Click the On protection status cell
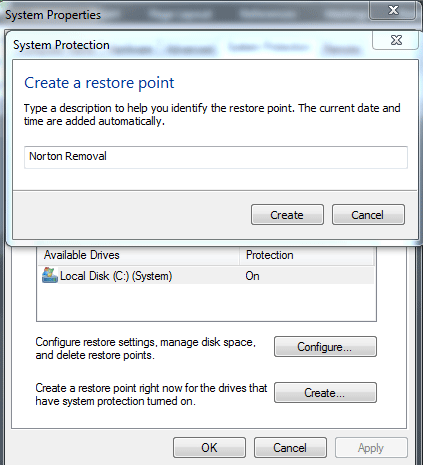Image resolution: width=423 pixels, height=465 pixels. coord(252,276)
